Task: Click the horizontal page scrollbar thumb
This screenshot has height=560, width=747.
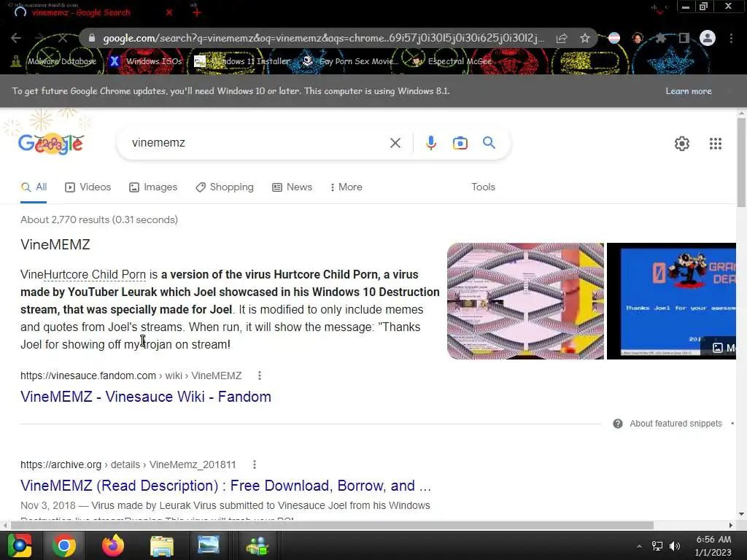Action: tap(332, 525)
